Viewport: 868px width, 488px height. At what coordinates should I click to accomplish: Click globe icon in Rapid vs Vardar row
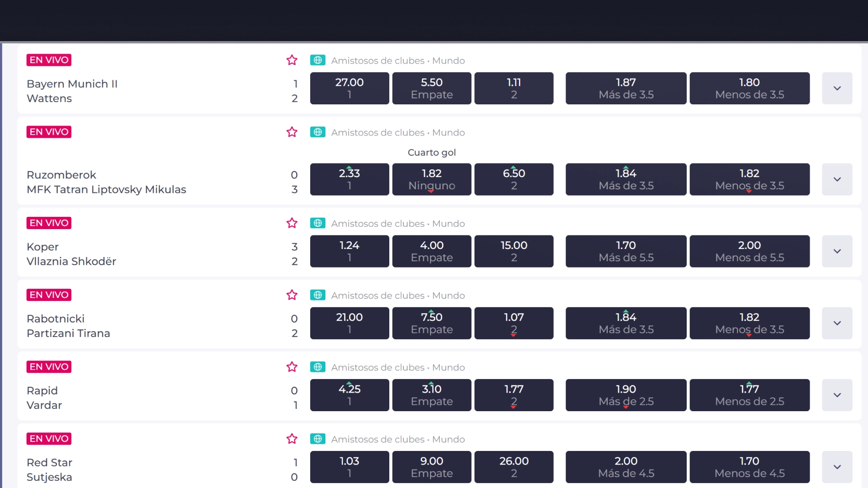pyautogui.click(x=318, y=367)
